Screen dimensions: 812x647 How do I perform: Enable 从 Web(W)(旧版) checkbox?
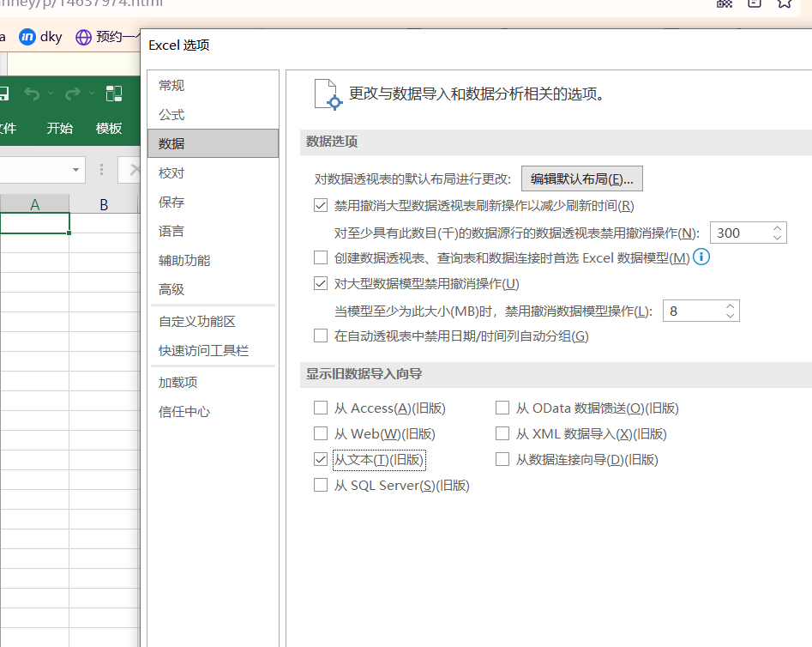tap(321, 432)
